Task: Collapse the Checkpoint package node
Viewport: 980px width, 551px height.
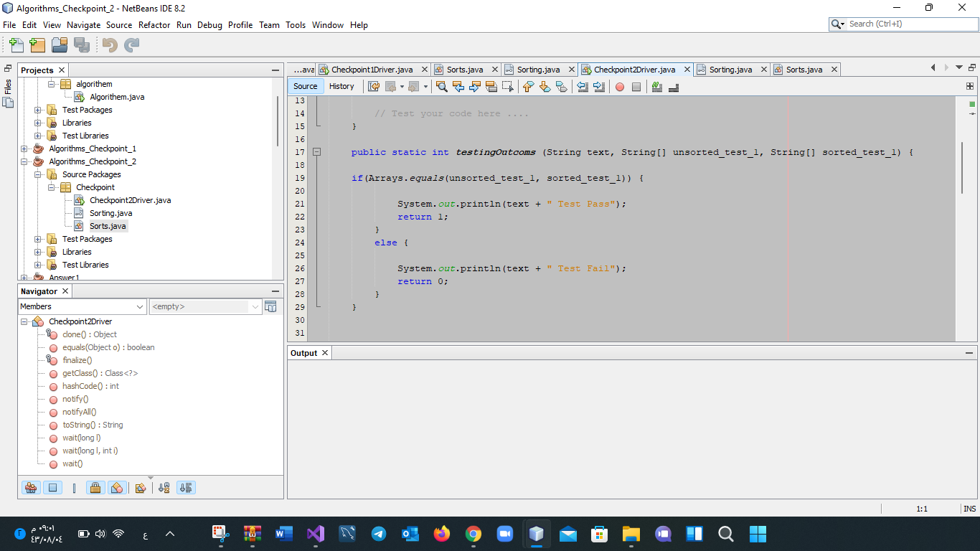Action: point(51,187)
